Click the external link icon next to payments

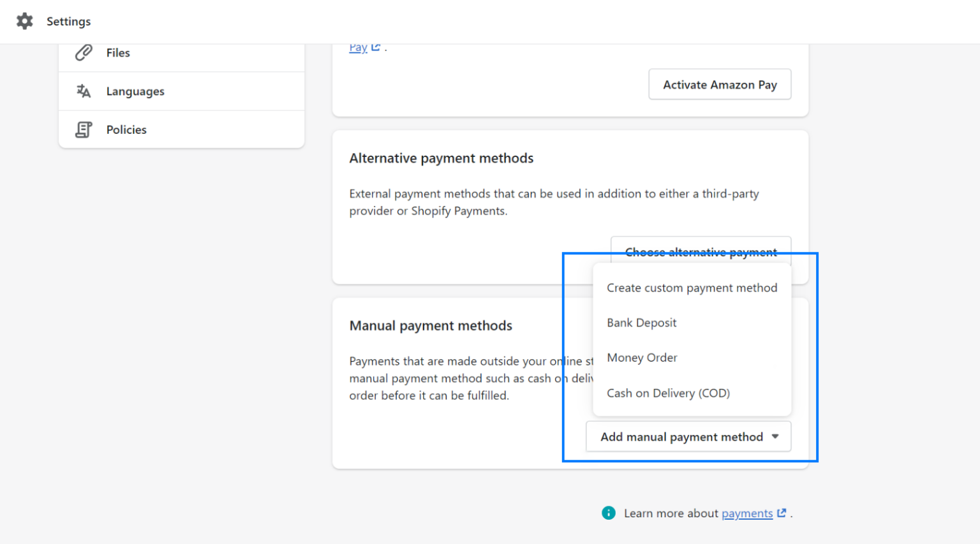pos(782,513)
